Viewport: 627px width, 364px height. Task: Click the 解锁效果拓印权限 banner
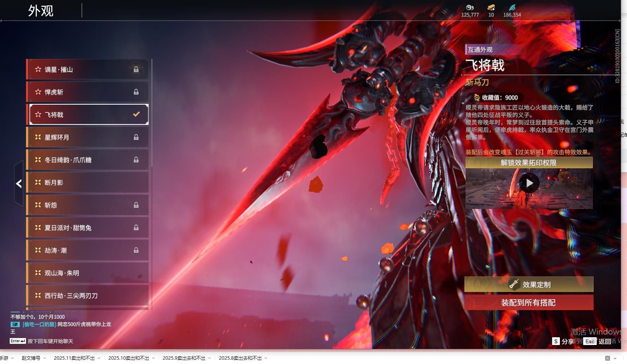(529, 163)
